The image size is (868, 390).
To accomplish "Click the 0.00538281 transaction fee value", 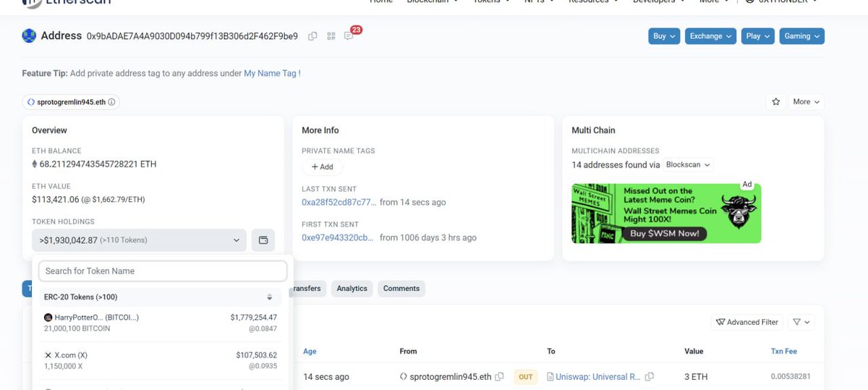I will pos(791,377).
